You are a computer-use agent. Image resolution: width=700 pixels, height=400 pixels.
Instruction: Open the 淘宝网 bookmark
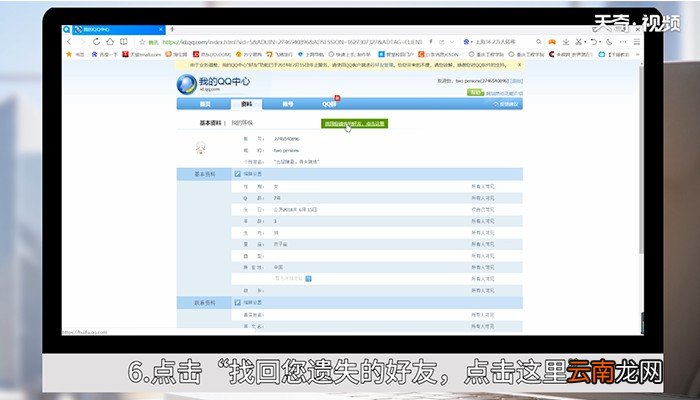(177, 54)
